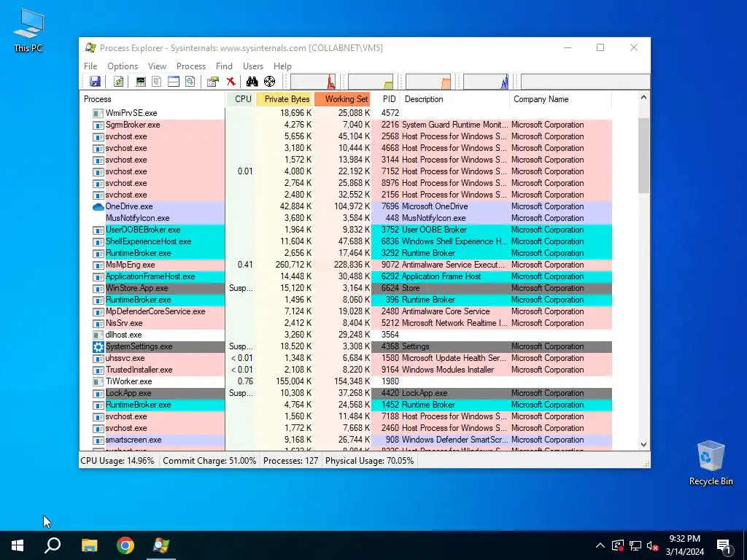Image resolution: width=747 pixels, height=560 pixels.
Task: Open the Users menu
Action: click(253, 66)
